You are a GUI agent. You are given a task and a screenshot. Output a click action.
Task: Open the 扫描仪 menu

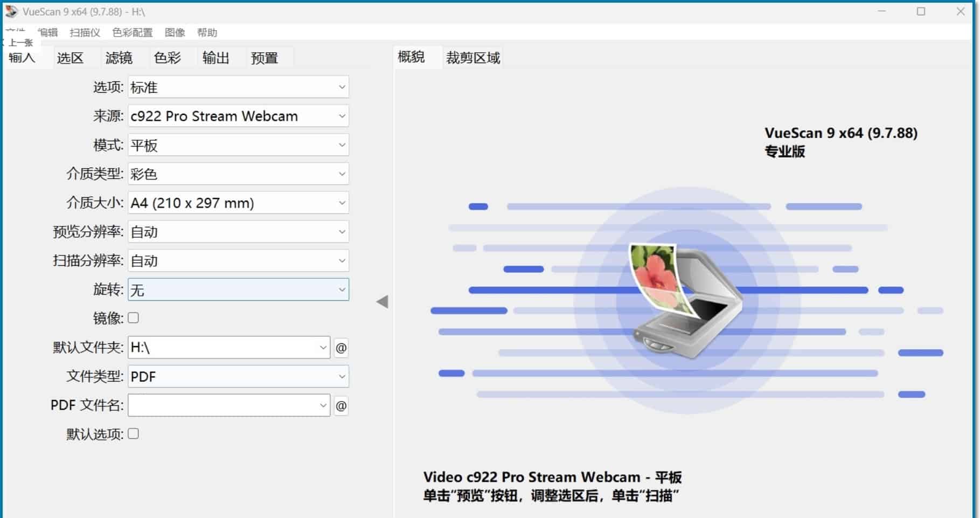pos(85,32)
